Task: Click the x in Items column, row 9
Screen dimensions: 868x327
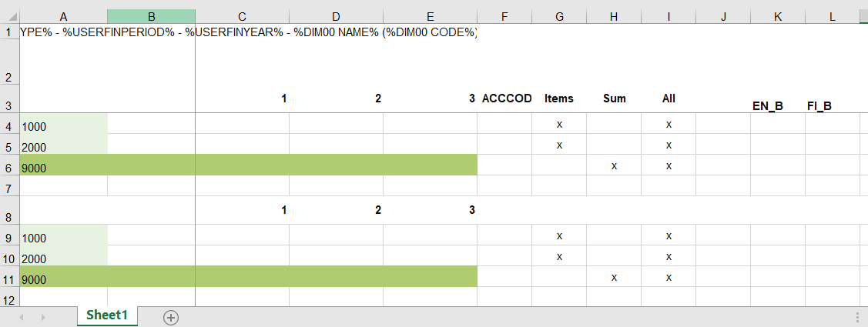Action: (x=559, y=235)
